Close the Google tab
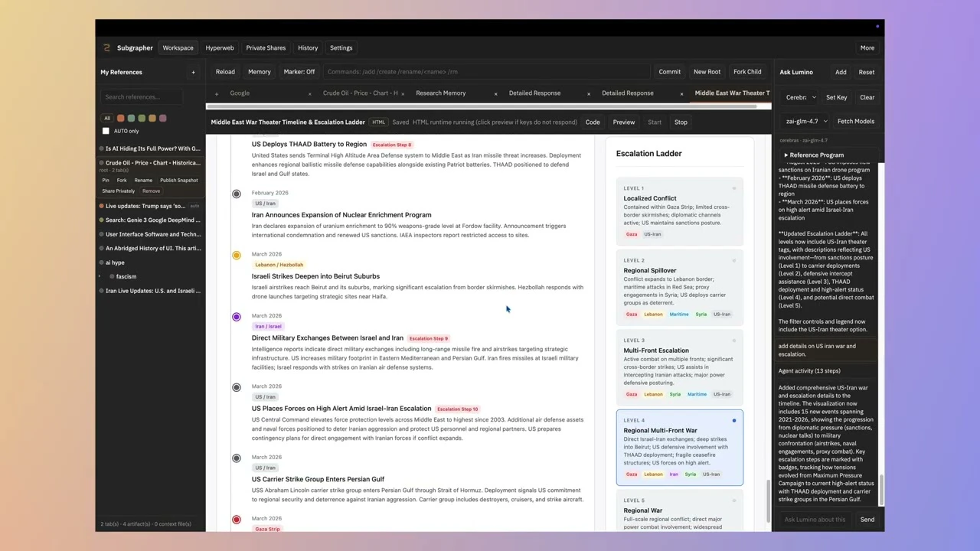980x551 pixels. click(x=309, y=93)
